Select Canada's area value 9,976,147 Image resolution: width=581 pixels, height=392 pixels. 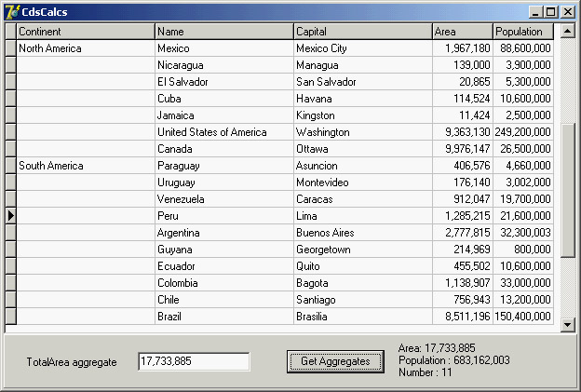pyautogui.click(x=462, y=149)
